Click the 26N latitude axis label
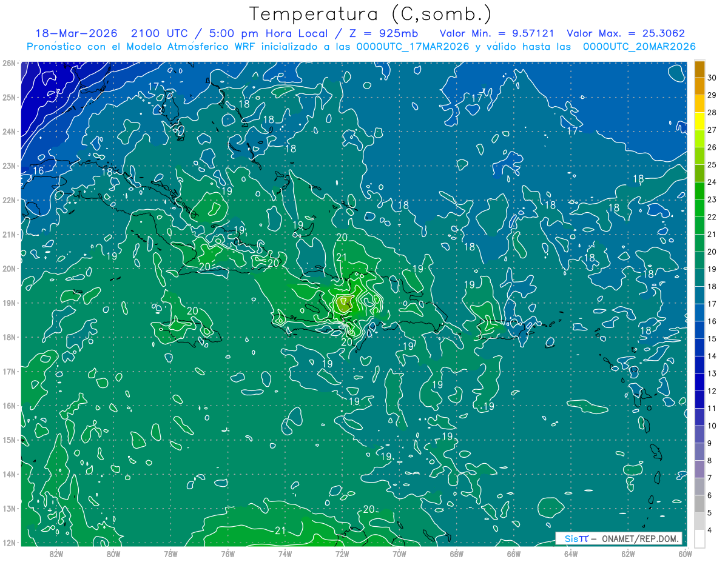Screen dimensions: 728x562 click(x=8, y=63)
